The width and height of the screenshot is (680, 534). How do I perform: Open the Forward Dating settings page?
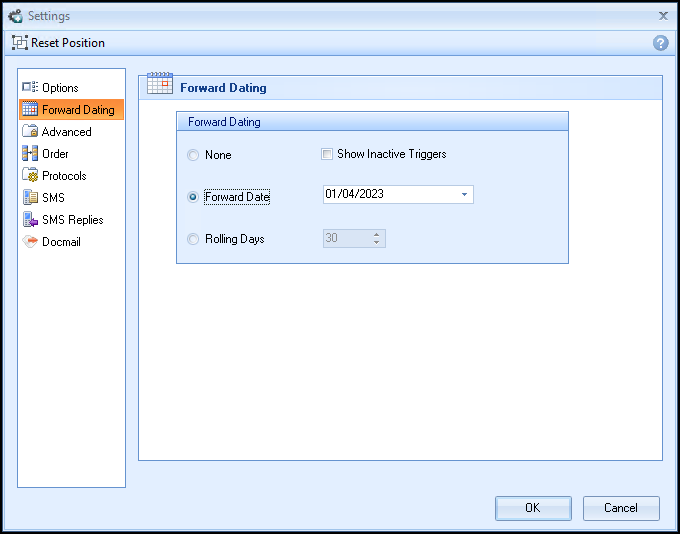pos(77,110)
